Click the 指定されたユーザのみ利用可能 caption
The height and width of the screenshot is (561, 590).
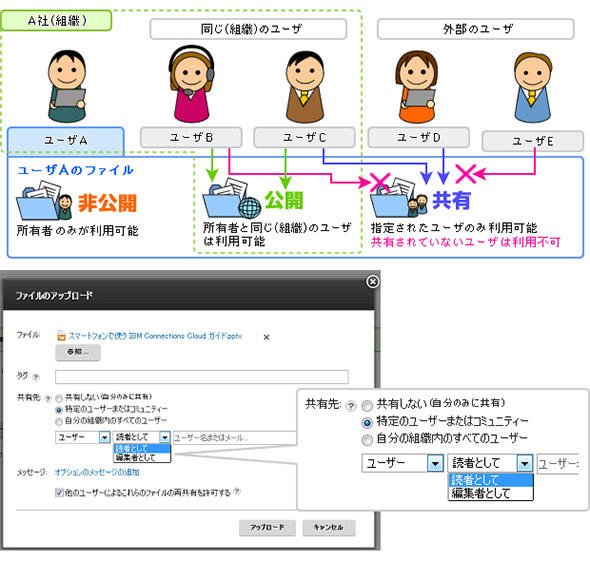click(454, 228)
